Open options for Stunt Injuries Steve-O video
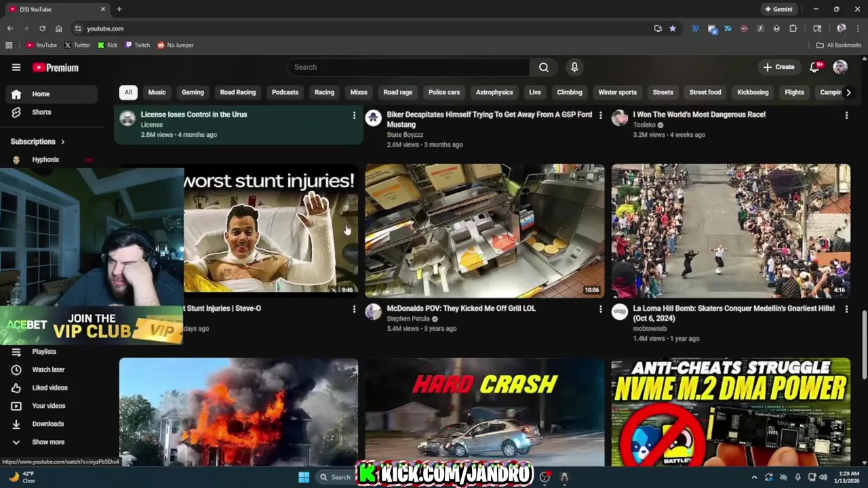Viewport: 868px width, 488px height. pos(354,309)
